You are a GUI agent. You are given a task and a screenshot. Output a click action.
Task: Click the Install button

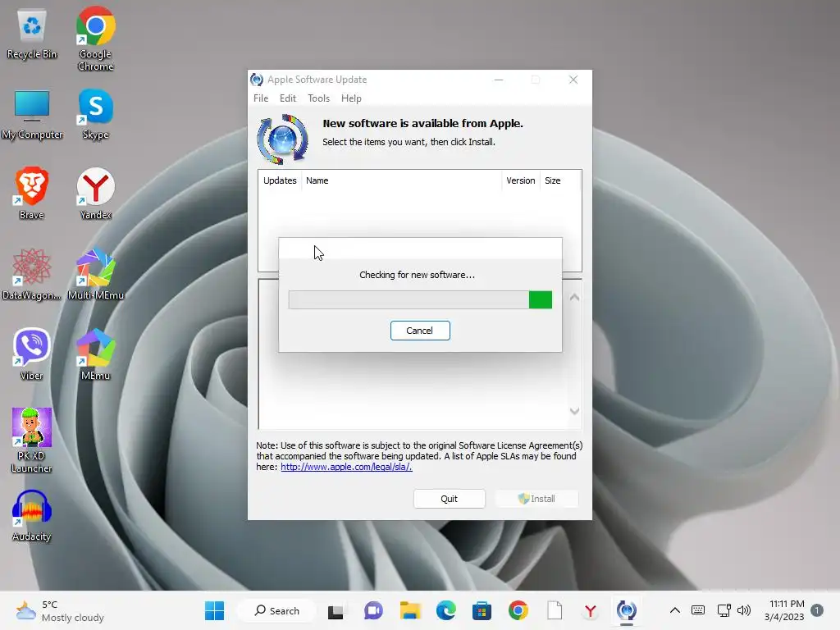click(536, 499)
